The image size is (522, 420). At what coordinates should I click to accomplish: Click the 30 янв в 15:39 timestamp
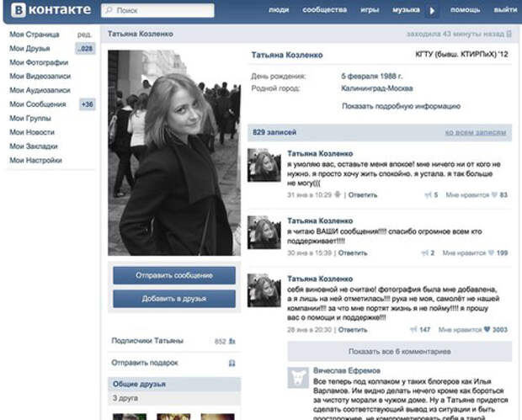(x=310, y=253)
